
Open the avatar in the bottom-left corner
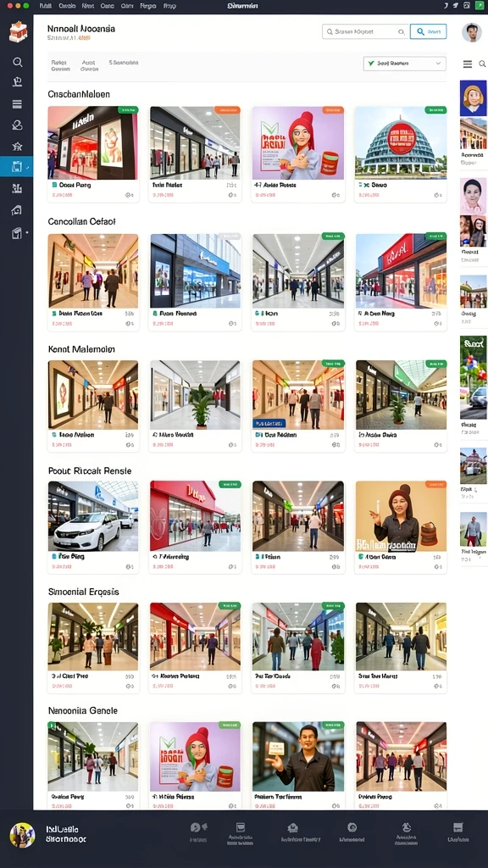tap(22, 835)
